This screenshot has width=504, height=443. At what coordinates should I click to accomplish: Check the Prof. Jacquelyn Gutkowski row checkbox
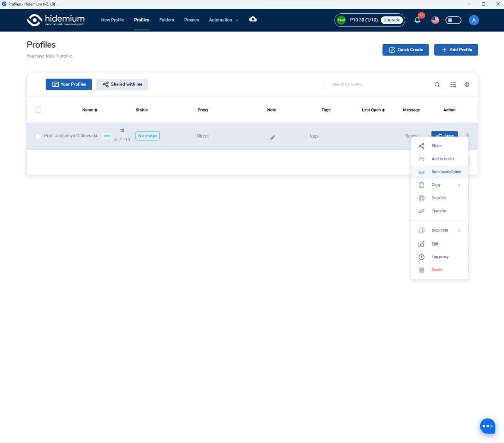click(x=38, y=136)
